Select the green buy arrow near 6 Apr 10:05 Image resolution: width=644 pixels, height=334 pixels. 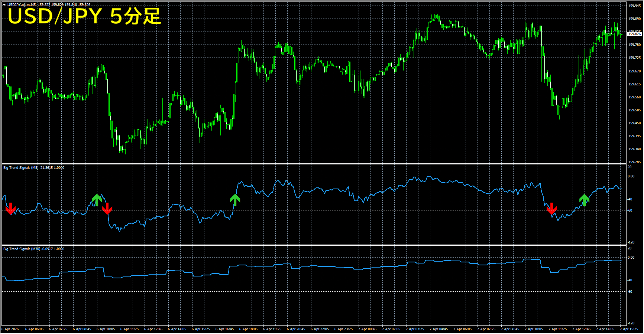pyautogui.click(x=97, y=200)
